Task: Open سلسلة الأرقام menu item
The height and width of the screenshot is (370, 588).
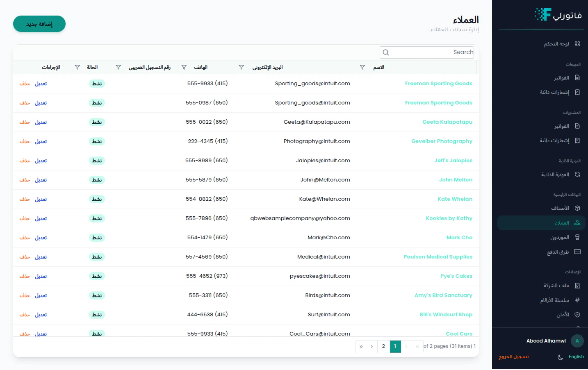Action: pyautogui.click(x=554, y=300)
